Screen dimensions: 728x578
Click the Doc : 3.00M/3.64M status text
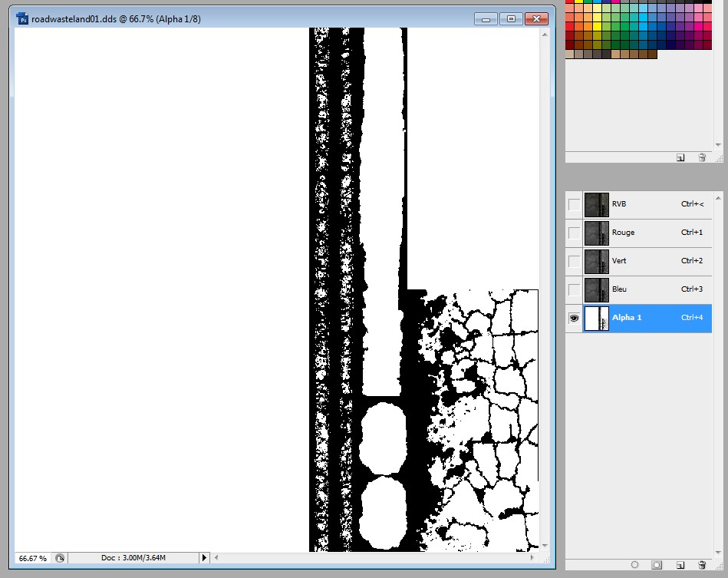pyautogui.click(x=133, y=557)
